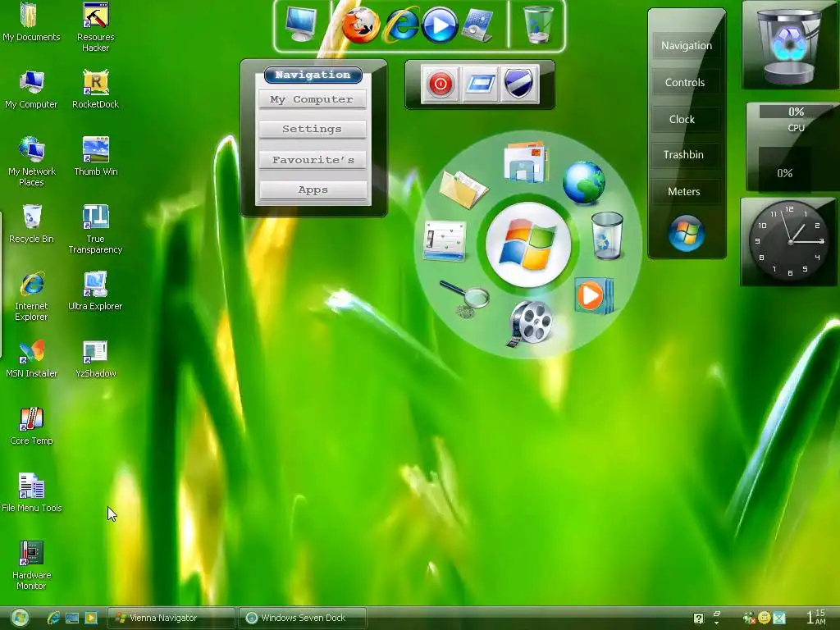
Task: Open Apps in the Navigation widget
Action: pyautogui.click(x=313, y=189)
